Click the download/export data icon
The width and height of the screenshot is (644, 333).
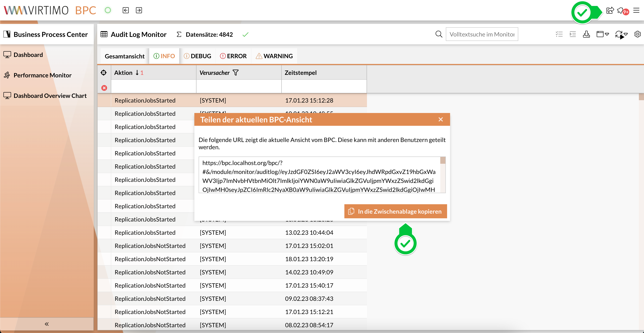[x=586, y=34]
